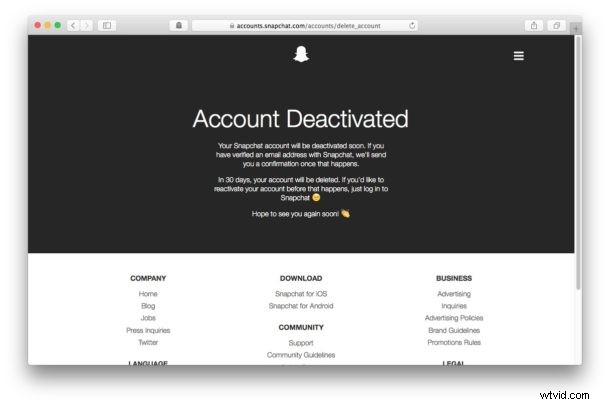Toggle the Safari sidebar button
610x405 pixels.
point(107,26)
